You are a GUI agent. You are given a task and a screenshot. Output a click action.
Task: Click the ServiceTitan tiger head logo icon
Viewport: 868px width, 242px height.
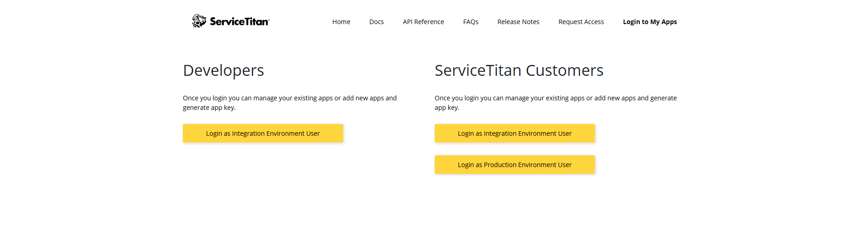coord(199,21)
